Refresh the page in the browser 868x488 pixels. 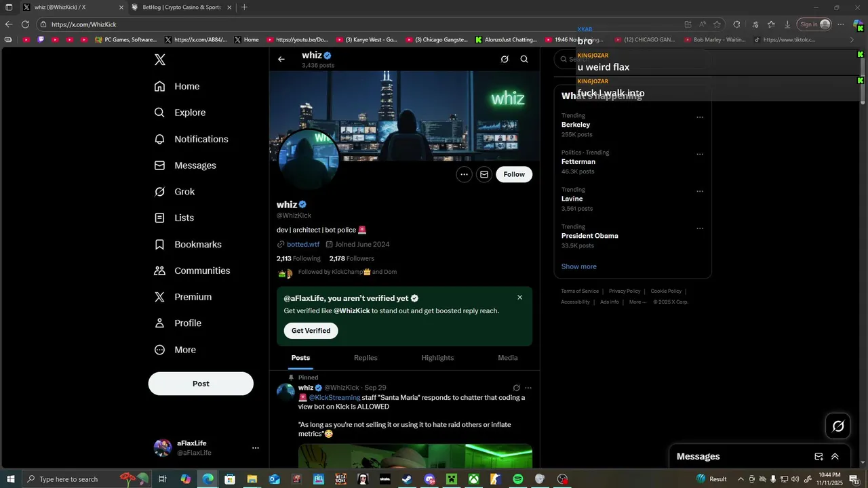coord(25,24)
